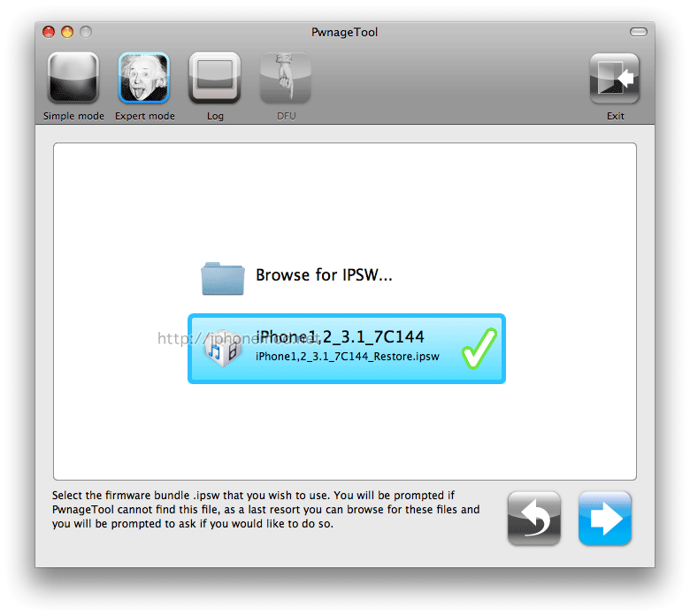This screenshot has width=690, height=616.
Task: Click iPhone1,2_3.1_7C144_Restore.ipsw filename
Action: (347, 356)
